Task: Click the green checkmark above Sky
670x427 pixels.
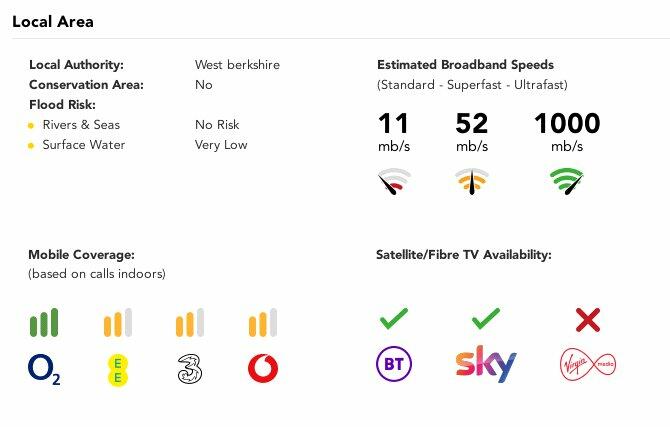Action: point(485,320)
